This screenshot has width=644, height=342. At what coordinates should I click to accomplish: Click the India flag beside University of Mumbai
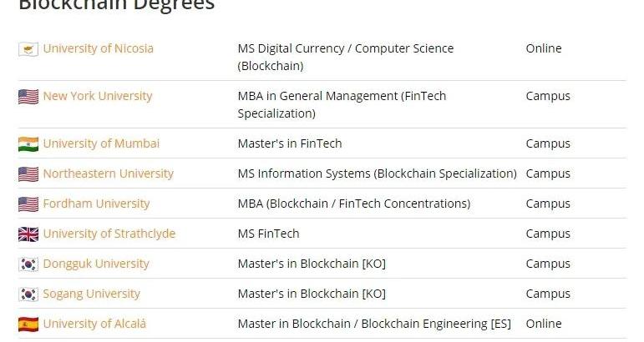(28, 144)
